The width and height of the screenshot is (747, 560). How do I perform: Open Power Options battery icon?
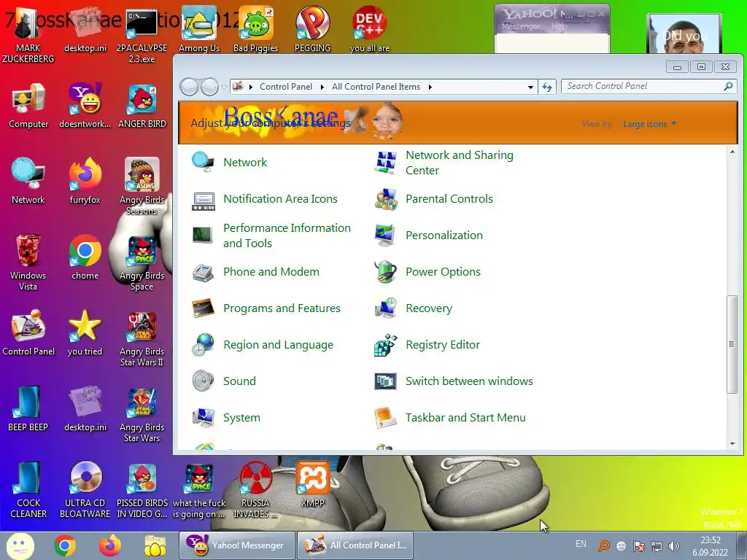(385, 272)
